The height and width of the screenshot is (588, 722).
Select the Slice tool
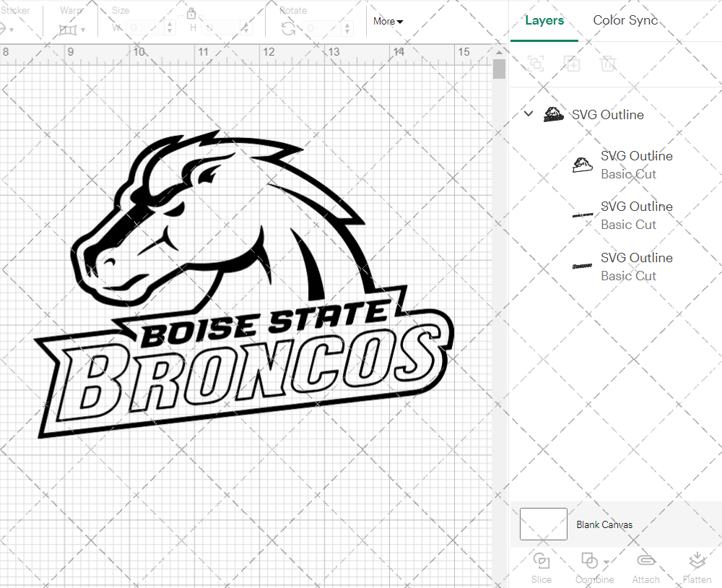point(541,568)
